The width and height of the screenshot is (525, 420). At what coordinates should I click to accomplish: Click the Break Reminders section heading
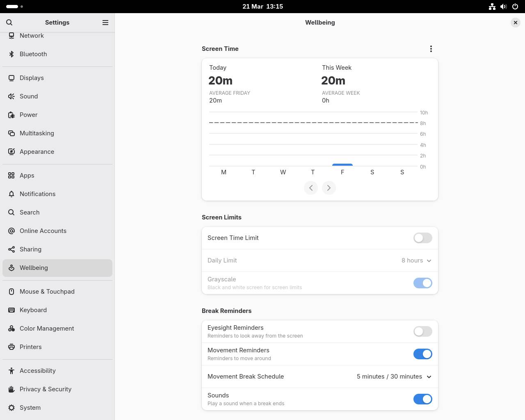click(226, 311)
